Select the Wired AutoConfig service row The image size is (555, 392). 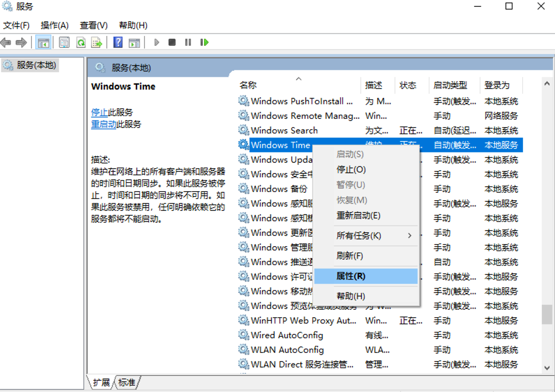coord(380,335)
